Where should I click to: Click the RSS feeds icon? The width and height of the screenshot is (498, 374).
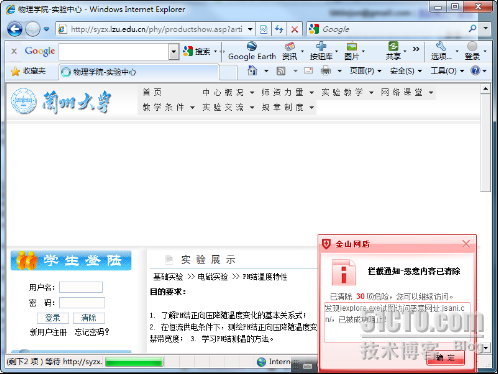281,71
